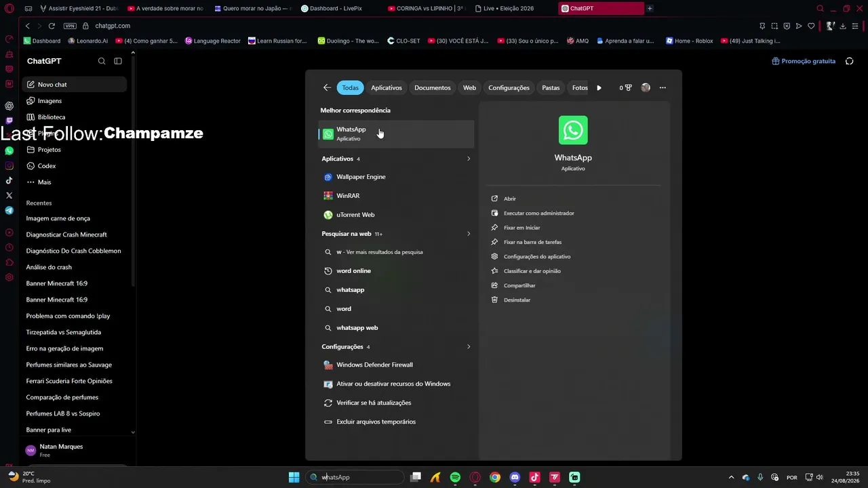Switch to Documentos search filter

[x=433, y=87]
